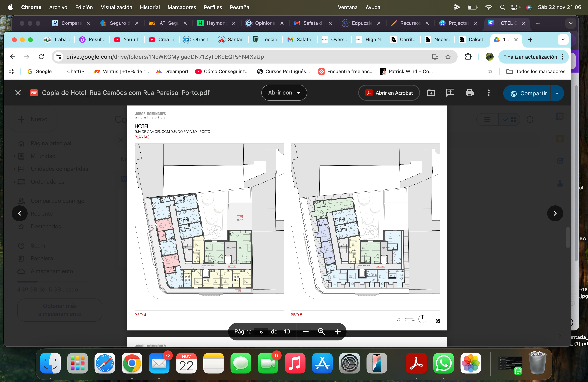Screen dimensions: 588x382
Task: Bookmark page with the star icon
Action: coord(448,57)
